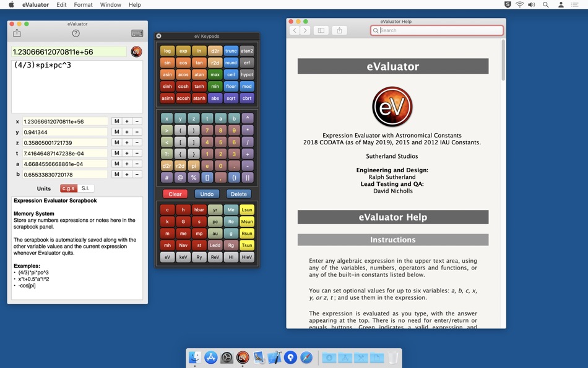Click the share button in Help toolbar
588x368 pixels.
tap(339, 30)
